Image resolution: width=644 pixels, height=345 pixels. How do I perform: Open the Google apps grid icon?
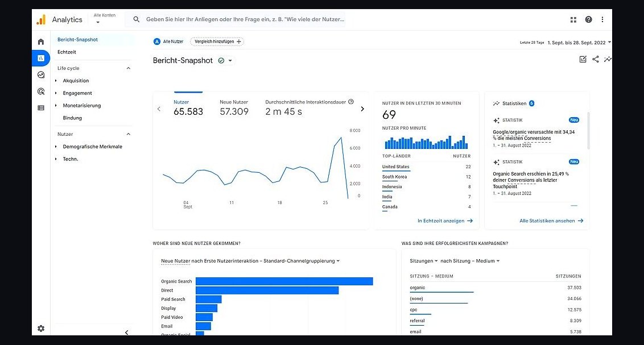(573, 19)
